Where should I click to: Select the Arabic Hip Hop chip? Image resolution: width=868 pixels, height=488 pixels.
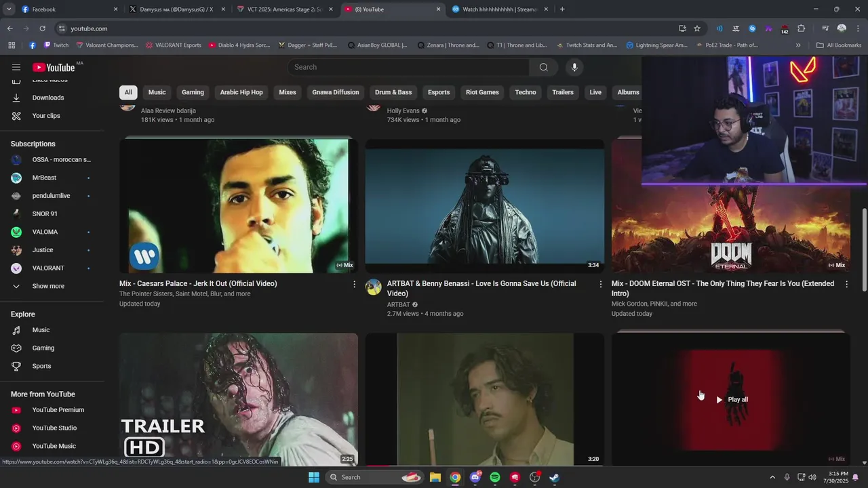tap(241, 92)
